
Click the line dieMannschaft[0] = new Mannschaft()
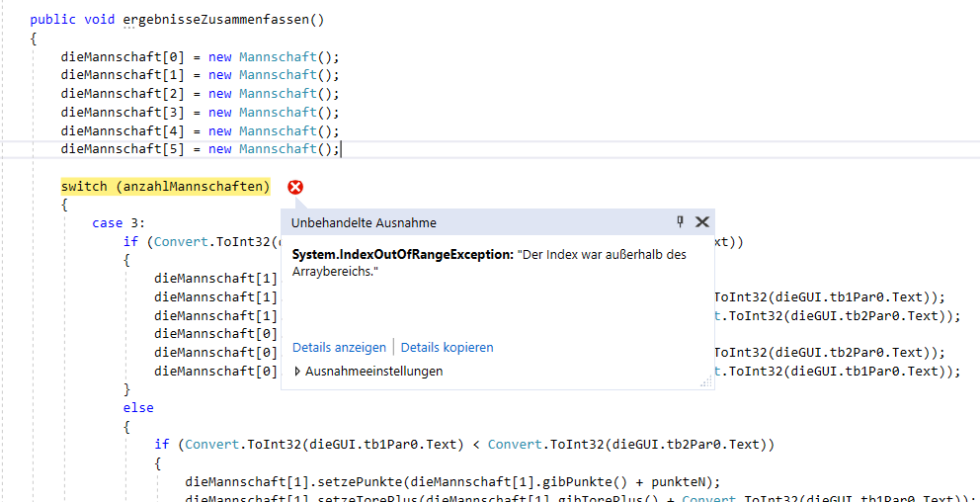200,57
